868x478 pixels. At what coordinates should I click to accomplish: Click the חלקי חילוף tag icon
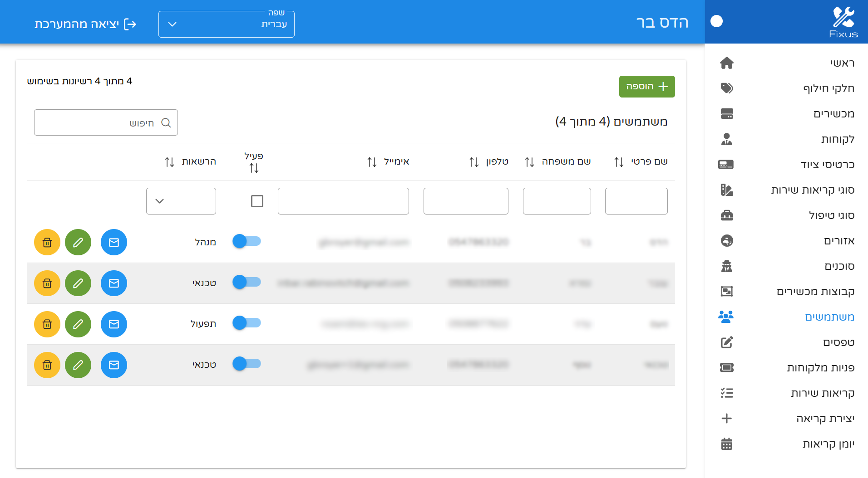tap(727, 88)
